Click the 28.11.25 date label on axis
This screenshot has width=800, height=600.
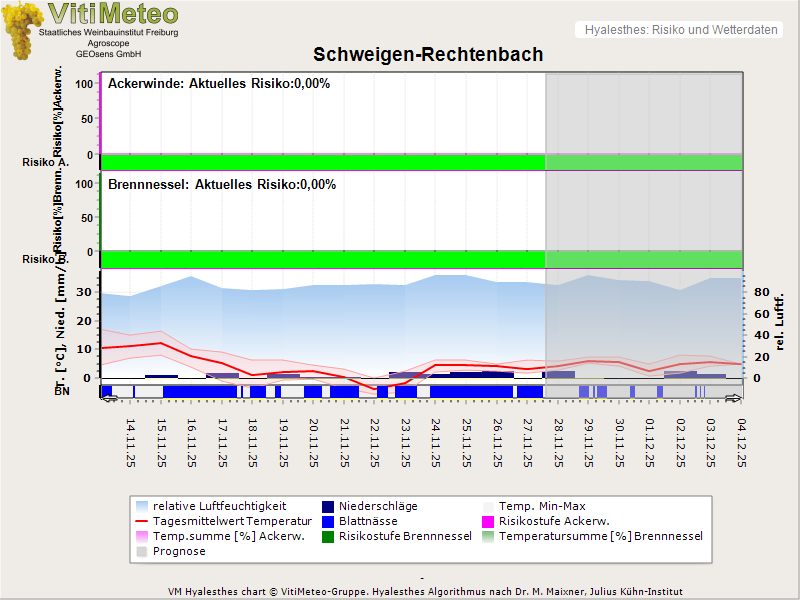(559, 443)
